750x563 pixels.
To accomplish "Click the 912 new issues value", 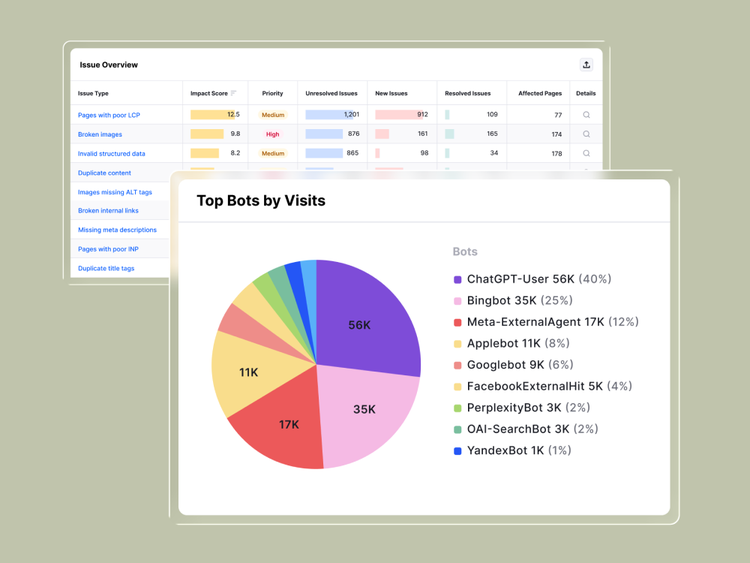I will (x=422, y=114).
